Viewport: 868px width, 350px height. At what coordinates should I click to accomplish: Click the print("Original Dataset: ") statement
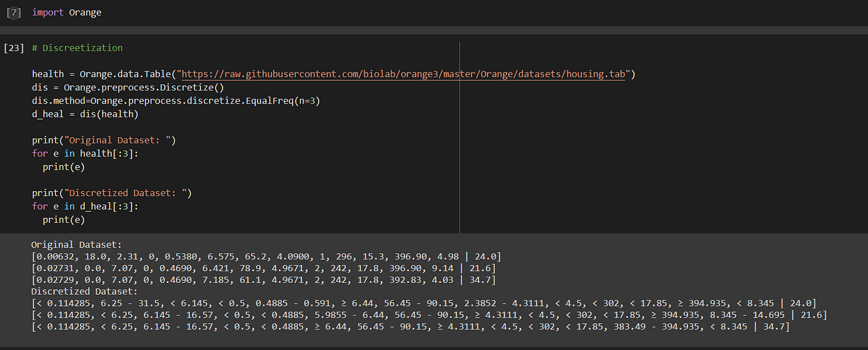104,140
